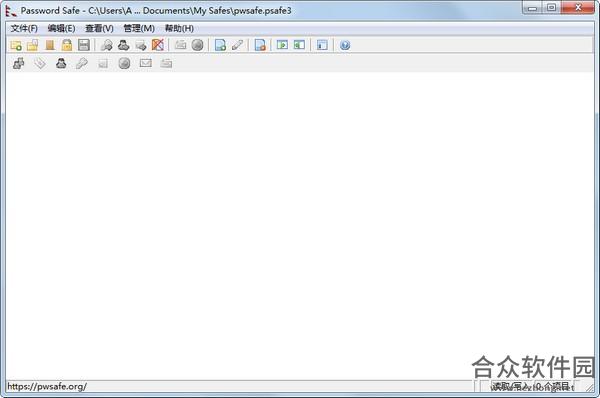Copy username to clipboard in main toolbar
The height and width of the screenshot is (398, 600).
[124, 46]
